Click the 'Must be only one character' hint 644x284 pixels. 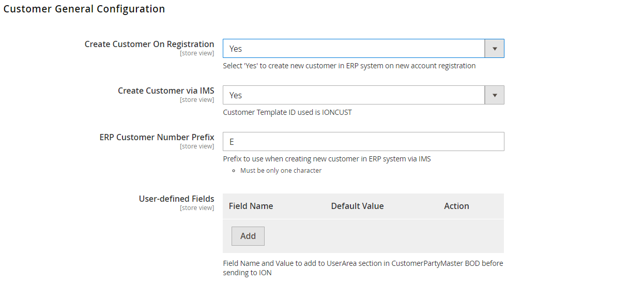coord(281,171)
